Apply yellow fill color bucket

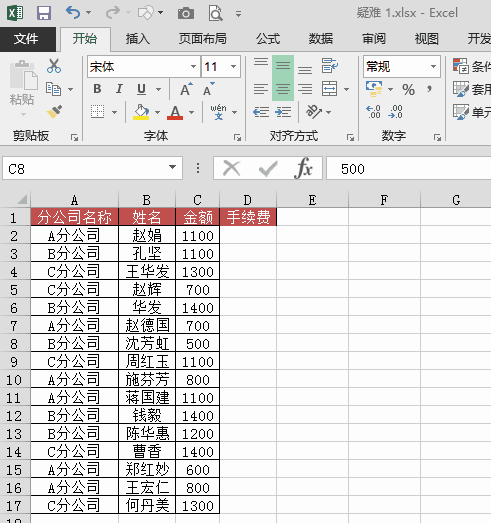click(x=141, y=112)
